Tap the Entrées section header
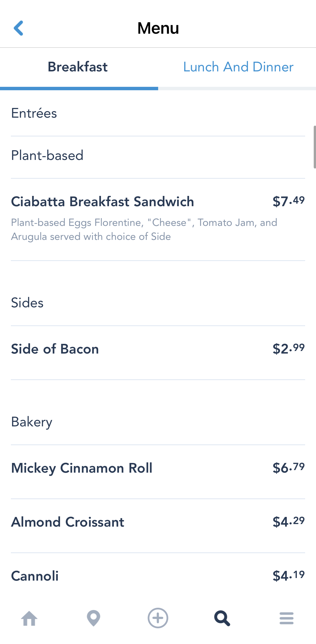 click(x=34, y=113)
